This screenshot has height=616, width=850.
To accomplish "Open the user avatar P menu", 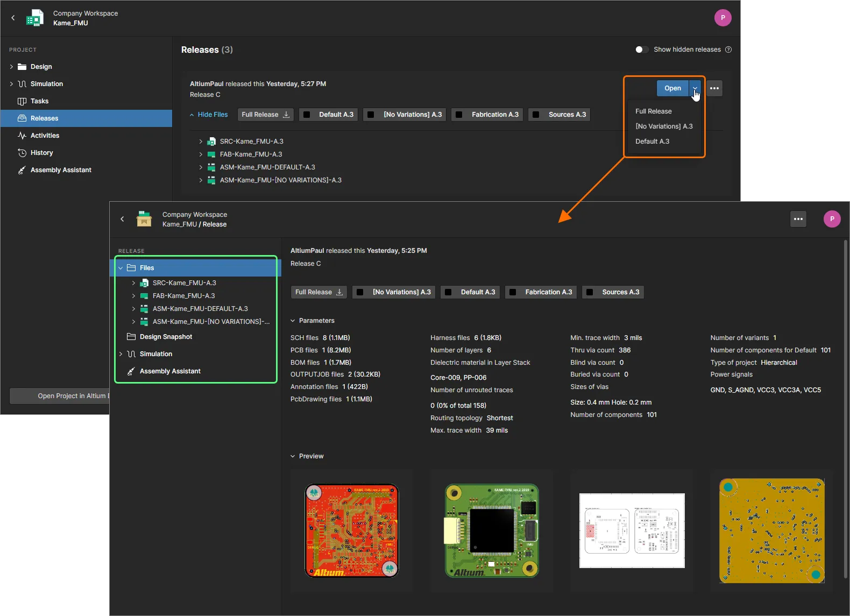I will pyautogui.click(x=722, y=18).
